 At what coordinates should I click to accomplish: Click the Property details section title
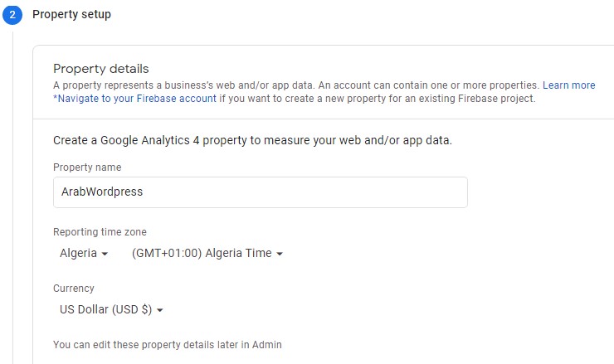tap(100, 69)
